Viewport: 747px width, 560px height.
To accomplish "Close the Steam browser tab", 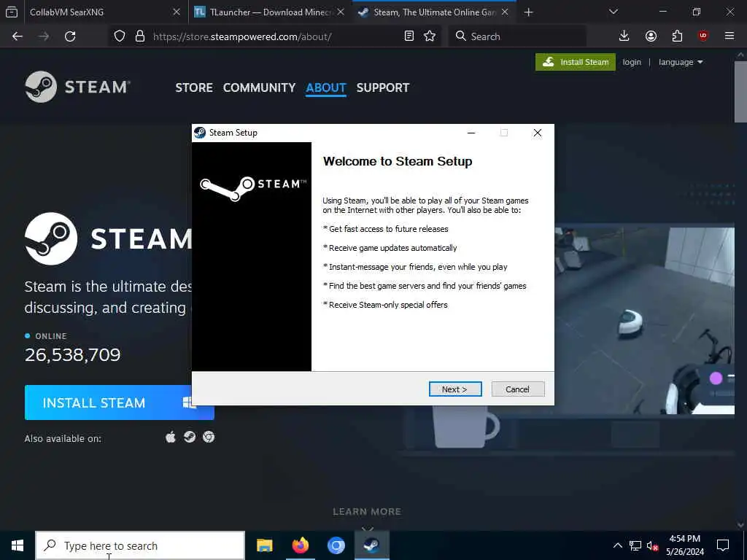I will pyautogui.click(x=505, y=12).
